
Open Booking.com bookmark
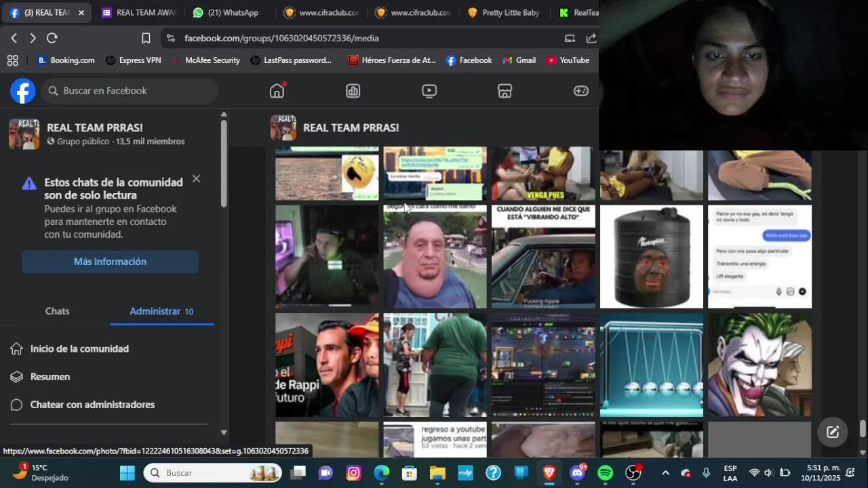[x=65, y=60]
